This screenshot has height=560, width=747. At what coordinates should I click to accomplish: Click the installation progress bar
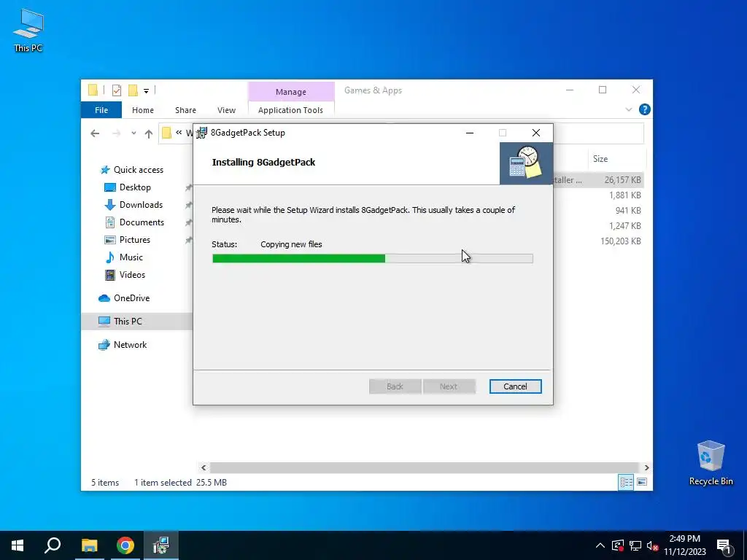(x=373, y=259)
